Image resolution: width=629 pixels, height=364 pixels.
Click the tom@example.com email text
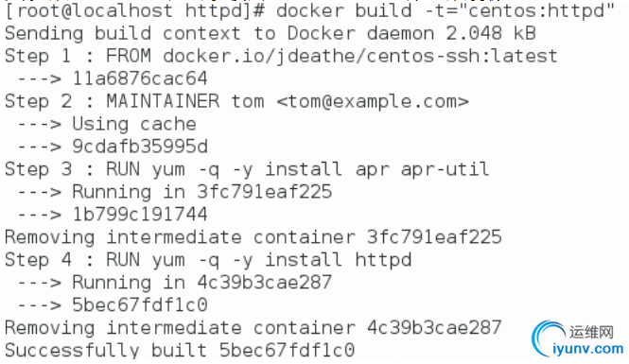tap(373, 101)
